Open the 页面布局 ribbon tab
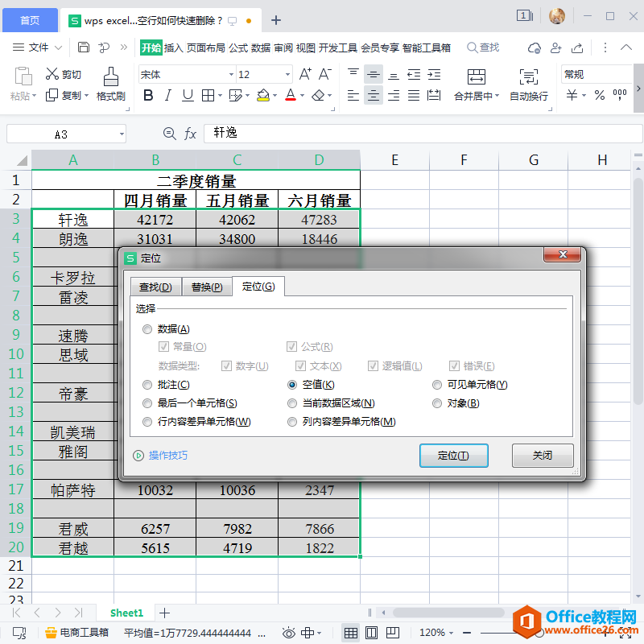This screenshot has height=644, width=644. 206,47
